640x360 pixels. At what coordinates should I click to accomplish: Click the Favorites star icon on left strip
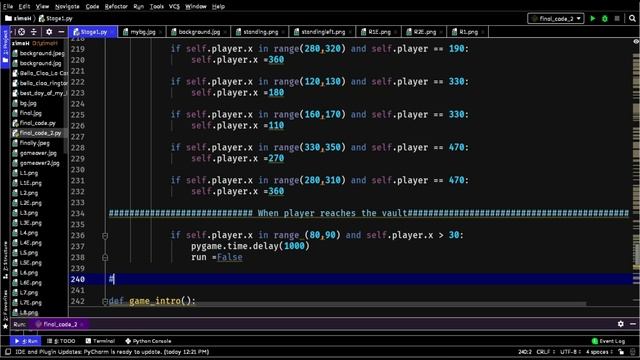point(5,326)
